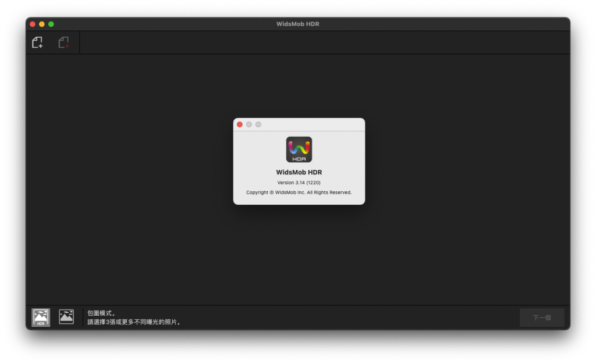
Task: Select the HDR bracket mode icon
Action: (x=41, y=317)
